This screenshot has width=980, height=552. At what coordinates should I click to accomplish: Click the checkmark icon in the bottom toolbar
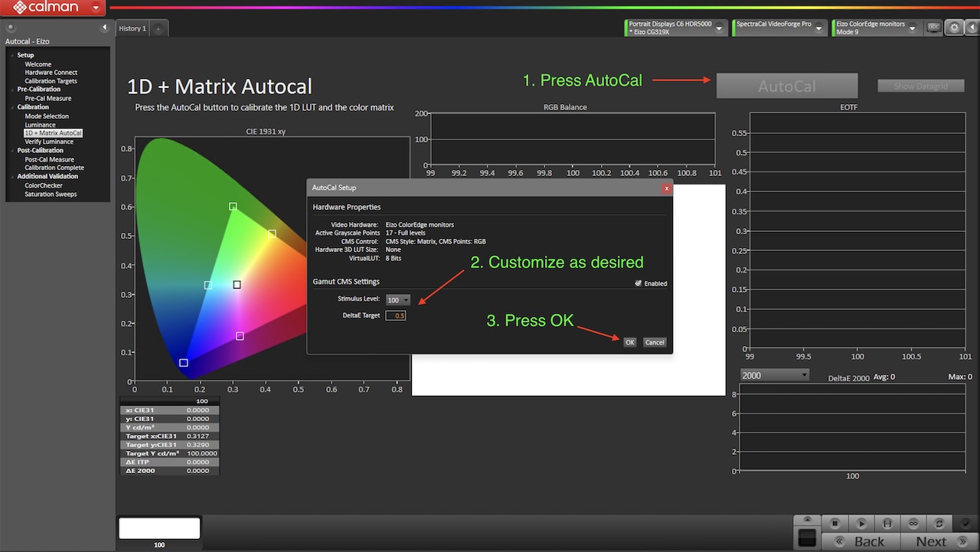(965, 523)
